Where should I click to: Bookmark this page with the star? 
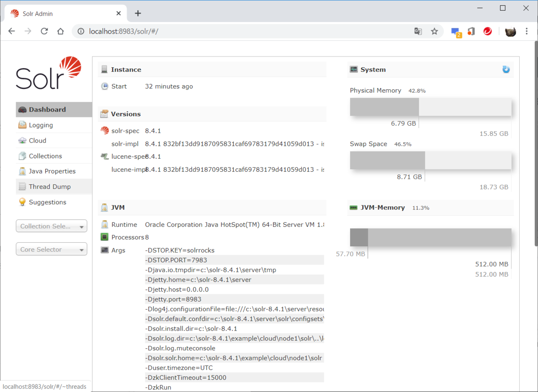434,31
